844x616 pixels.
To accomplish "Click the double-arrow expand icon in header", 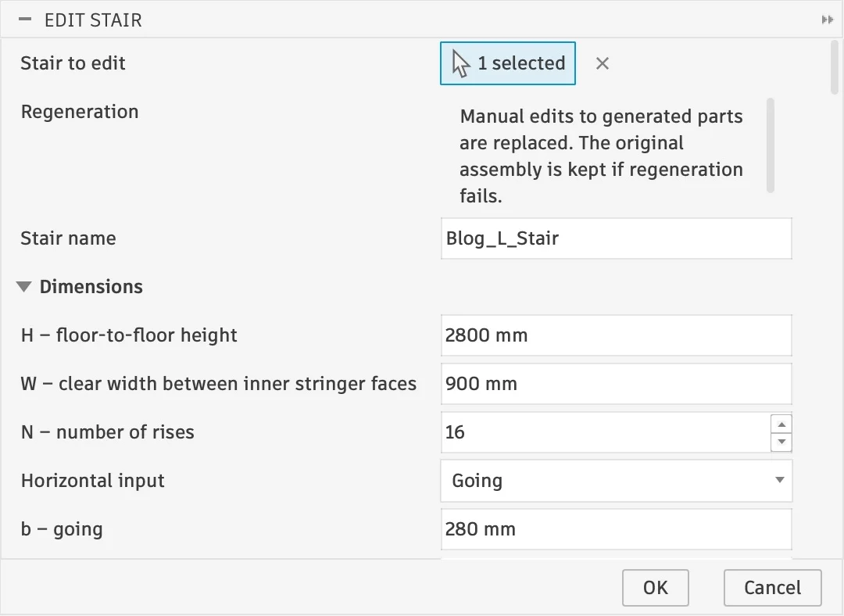I will [828, 20].
